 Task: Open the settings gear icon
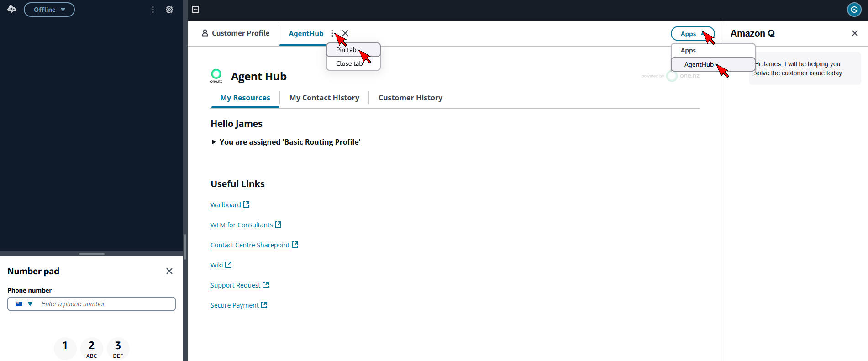click(x=169, y=10)
